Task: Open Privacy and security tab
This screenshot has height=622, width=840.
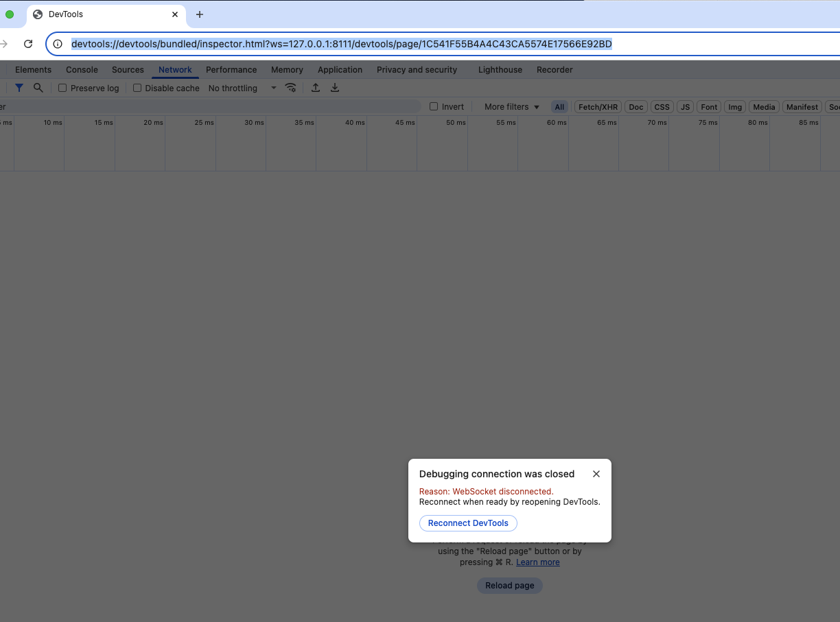Action: (x=417, y=70)
